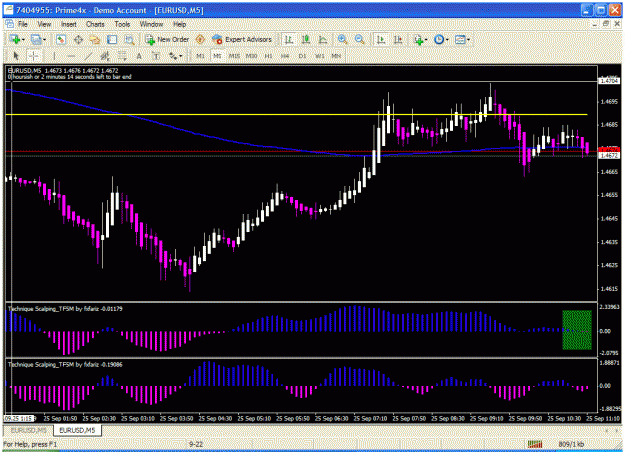This screenshot has width=625, height=452.
Task: Click the 1.4704 price scale label
Action: coord(609,81)
